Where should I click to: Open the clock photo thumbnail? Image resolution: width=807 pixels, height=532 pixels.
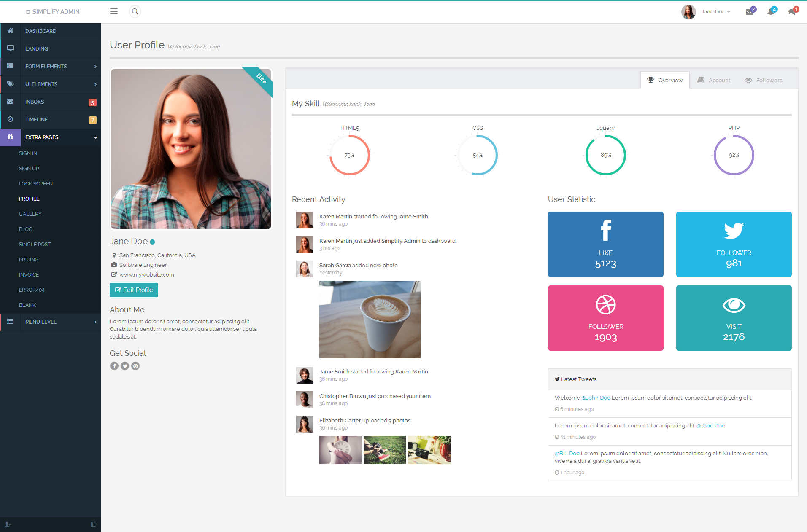(x=340, y=450)
